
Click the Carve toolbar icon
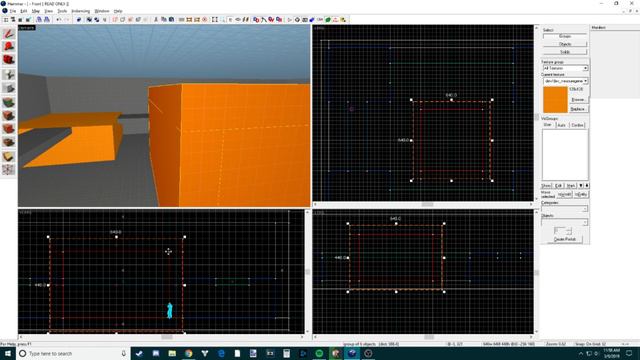(x=79, y=20)
